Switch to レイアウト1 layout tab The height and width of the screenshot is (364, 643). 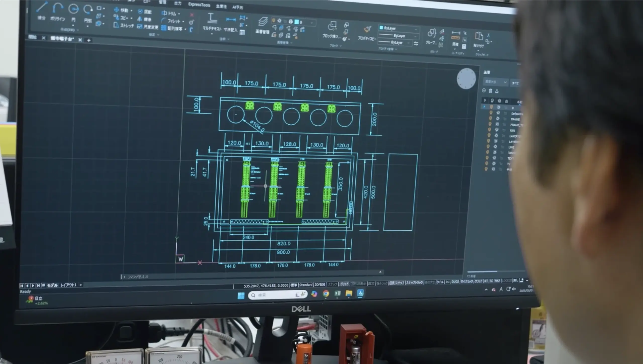point(68,285)
